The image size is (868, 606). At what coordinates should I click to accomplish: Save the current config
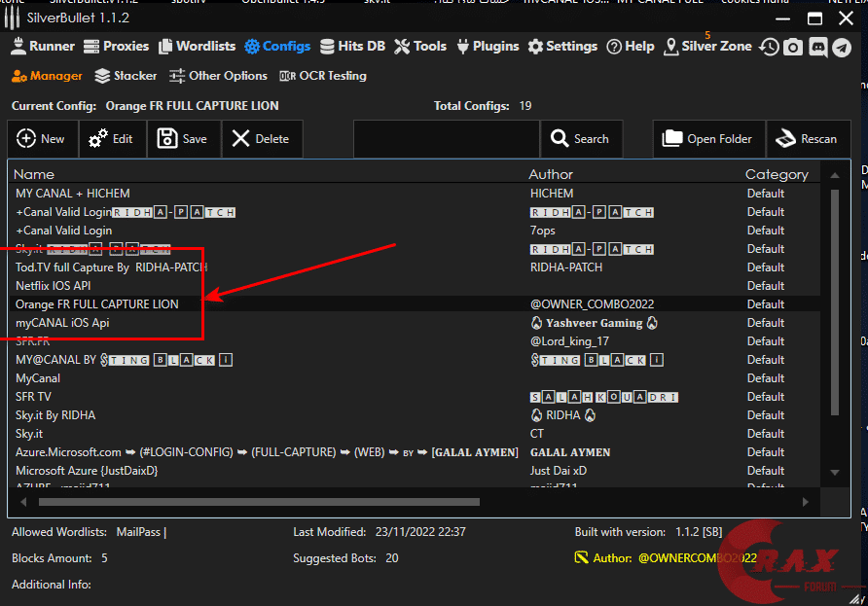[183, 139]
